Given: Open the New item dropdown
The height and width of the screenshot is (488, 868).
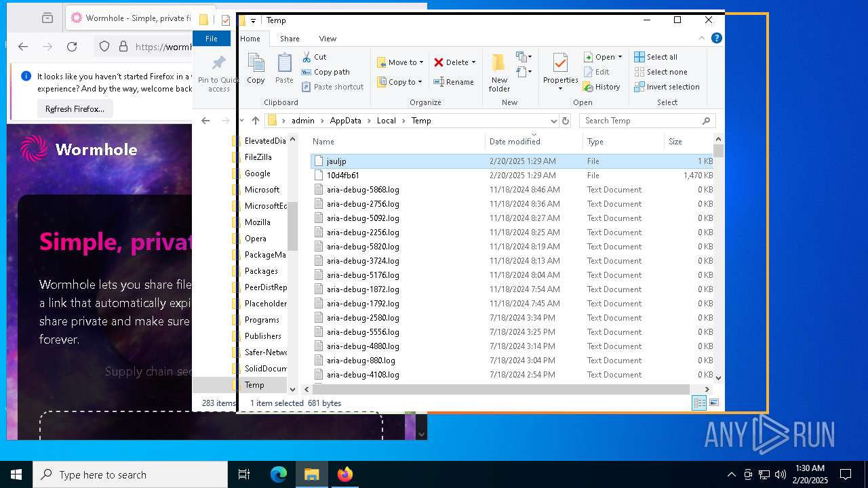Looking at the screenshot, I should point(523,57).
